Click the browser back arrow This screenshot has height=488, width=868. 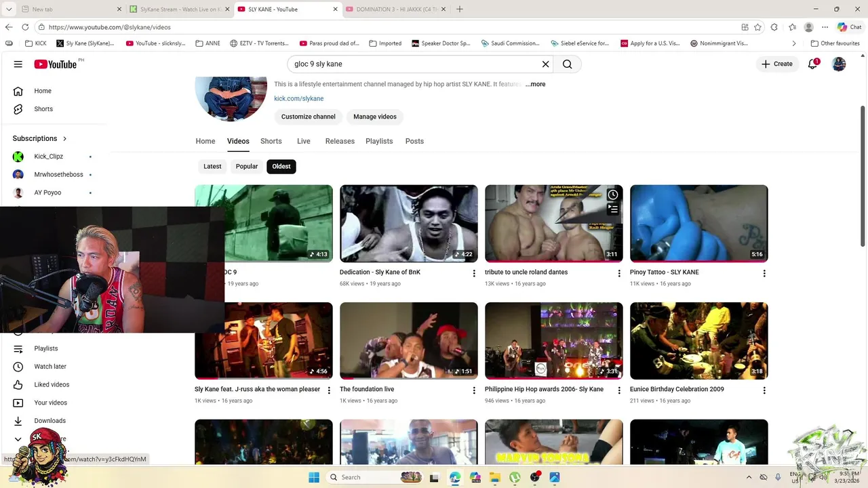(x=9, y=27)
